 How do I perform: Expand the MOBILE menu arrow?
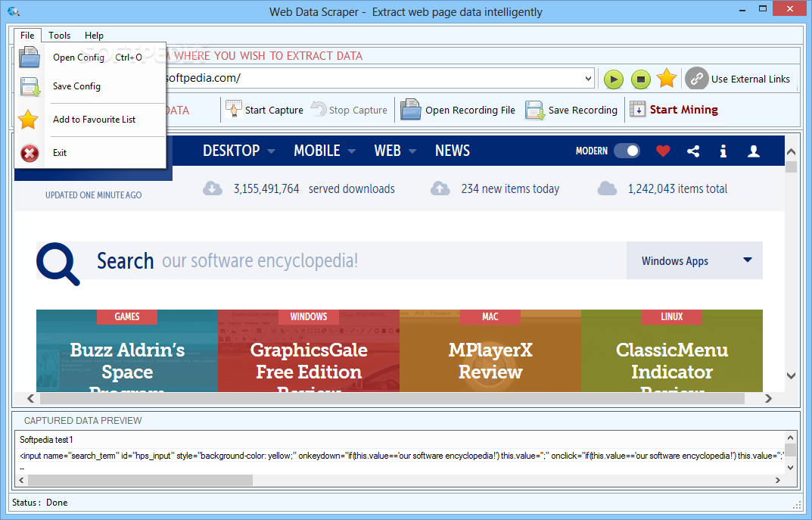click(352, 151)
